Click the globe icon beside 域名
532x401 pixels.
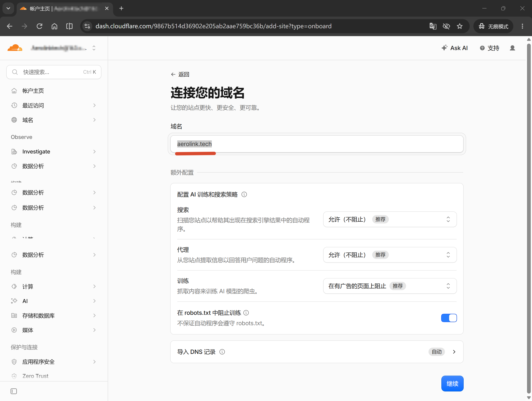[x=14, y=120]
